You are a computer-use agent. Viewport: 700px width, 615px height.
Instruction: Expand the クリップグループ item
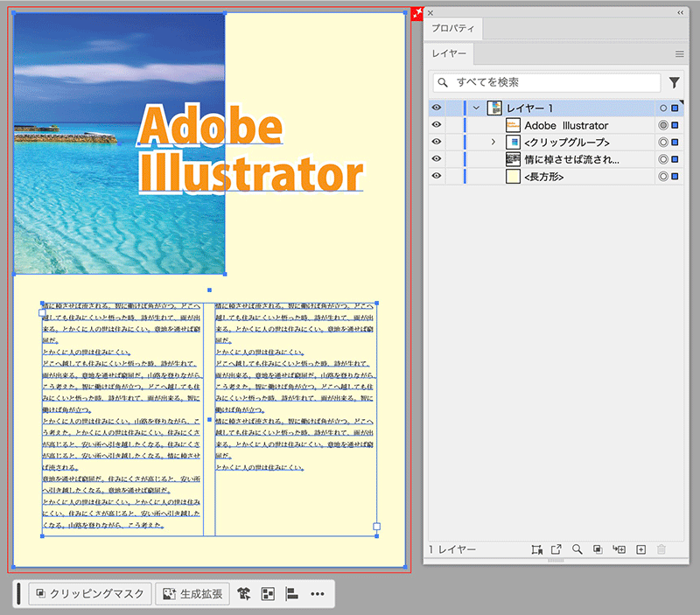click(493, 142)
